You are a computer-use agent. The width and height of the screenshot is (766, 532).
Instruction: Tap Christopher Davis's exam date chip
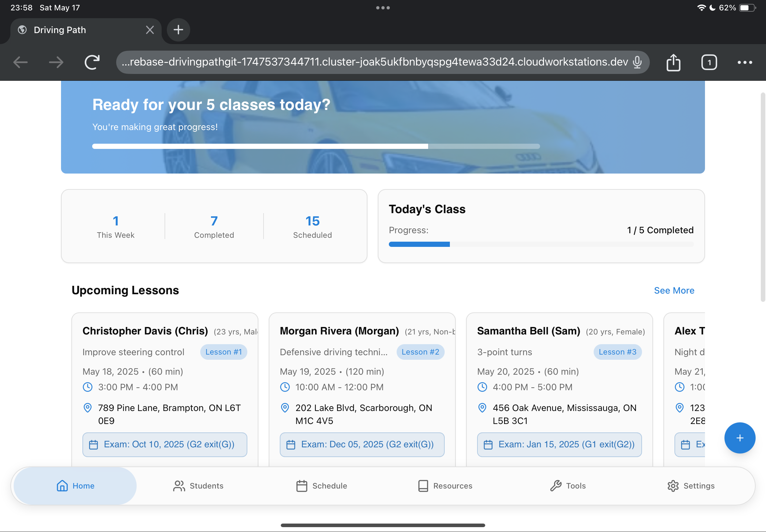coord(165,444)
